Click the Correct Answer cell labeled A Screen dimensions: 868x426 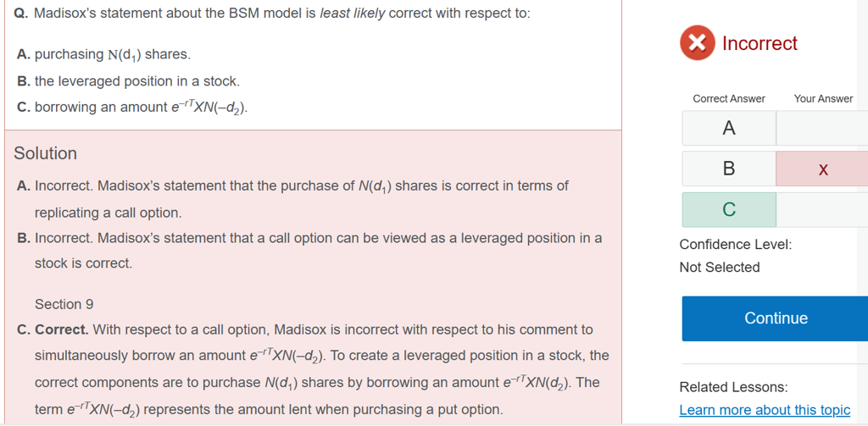728,129
